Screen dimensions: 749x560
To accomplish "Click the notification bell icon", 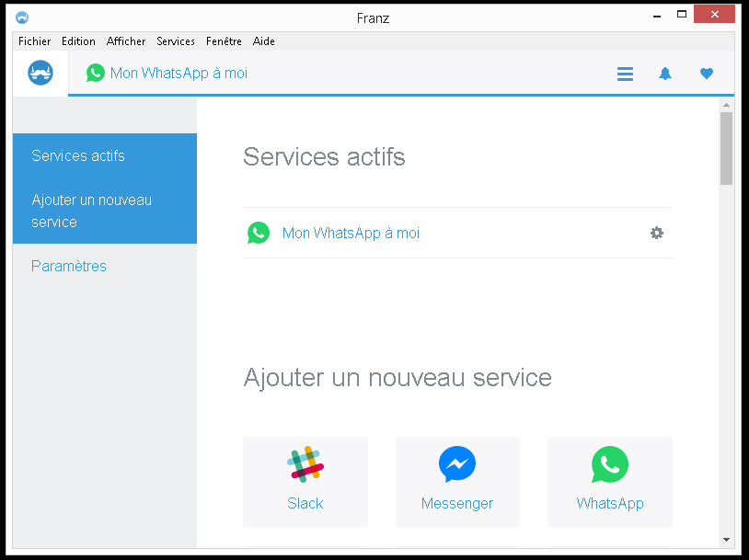I will [x=665, y=74].
